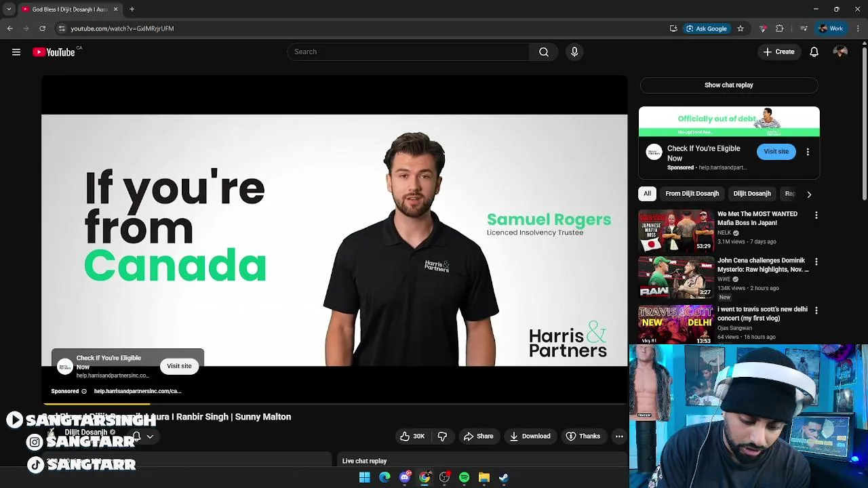The height and width of the screenshot is (488, 868).
Task: Click the ad video player area
Action: 334,241
